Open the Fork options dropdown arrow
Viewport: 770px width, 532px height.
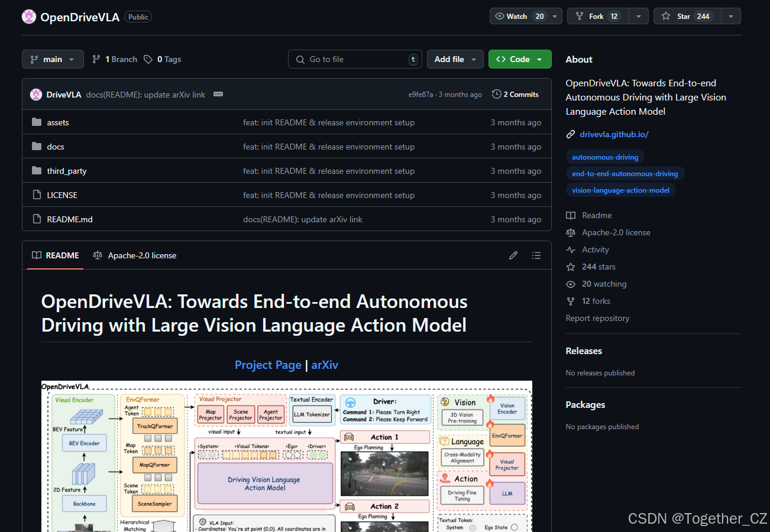coord(639,17)
